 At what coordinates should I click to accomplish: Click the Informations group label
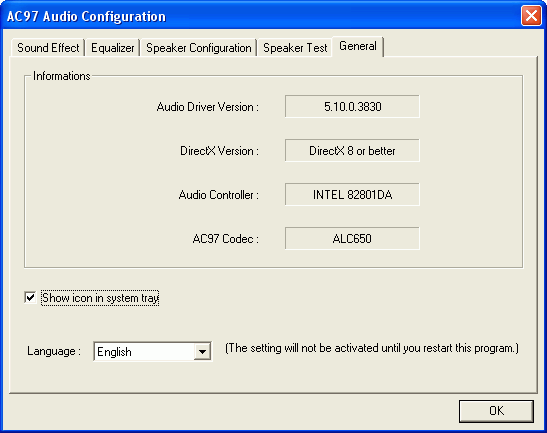pyautogui.click(x=62, y=76)
